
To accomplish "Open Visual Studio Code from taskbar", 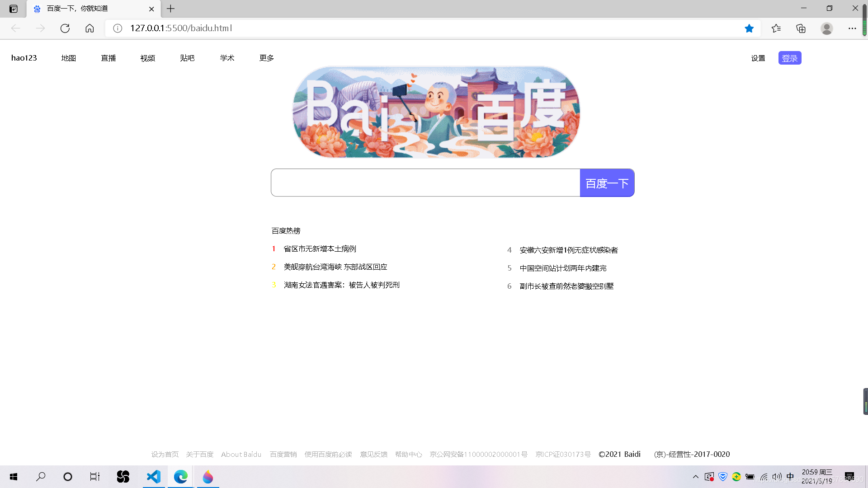I will coord(154,477).
